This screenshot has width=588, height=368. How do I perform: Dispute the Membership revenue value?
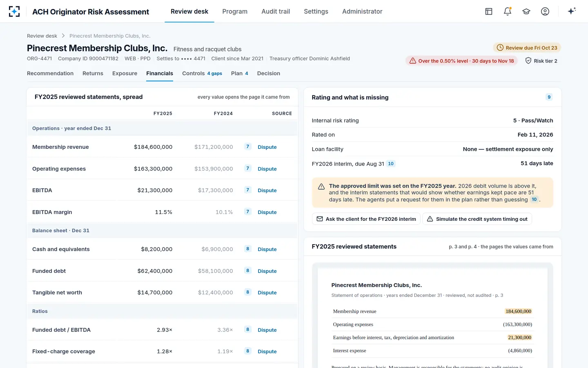point(267,147)
